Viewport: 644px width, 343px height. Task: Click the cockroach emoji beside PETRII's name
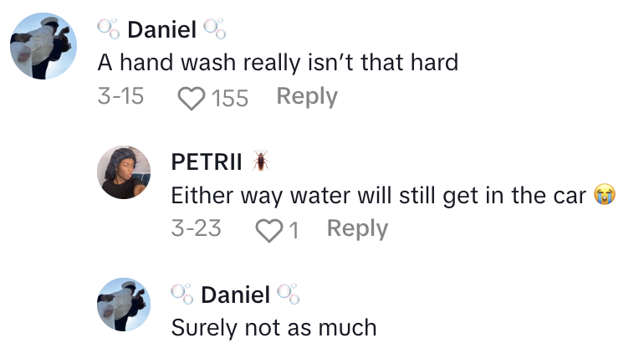tap(261, 161)
